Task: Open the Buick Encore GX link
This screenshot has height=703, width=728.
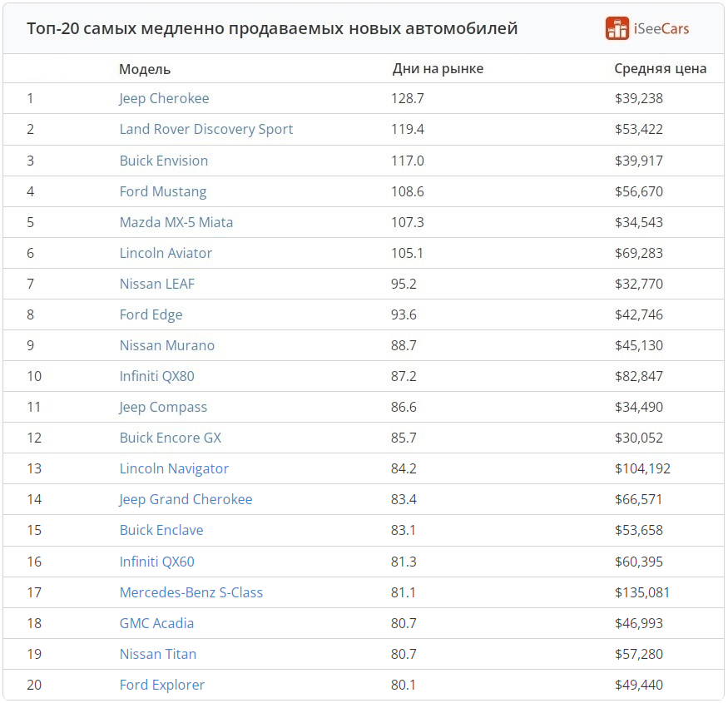Action: coord(171,438)
